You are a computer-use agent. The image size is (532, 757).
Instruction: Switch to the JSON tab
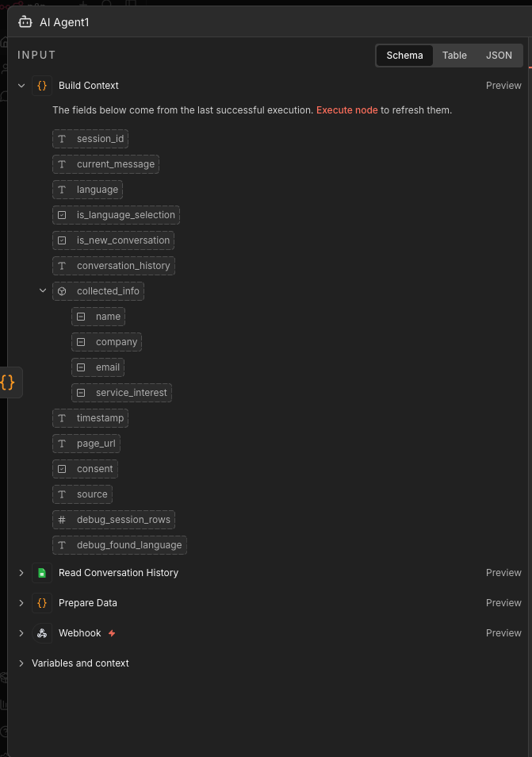coord(499,55)
